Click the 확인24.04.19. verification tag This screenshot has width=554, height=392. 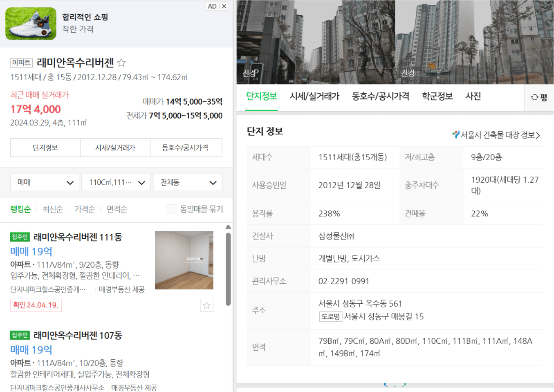click(x=36, y=305)
